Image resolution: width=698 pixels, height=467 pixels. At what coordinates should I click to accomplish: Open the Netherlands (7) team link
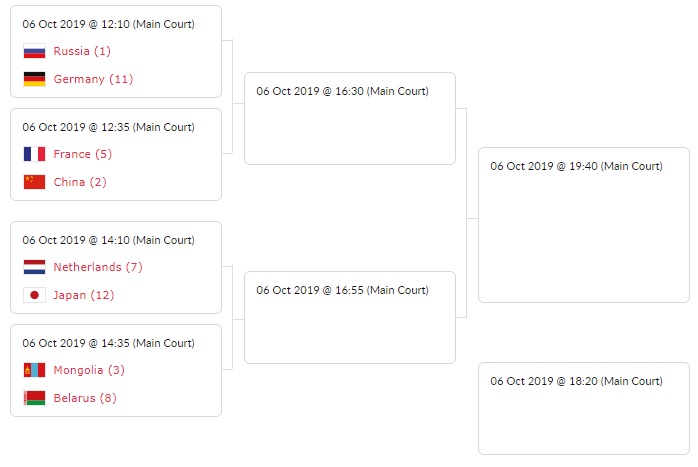[98, 267]
